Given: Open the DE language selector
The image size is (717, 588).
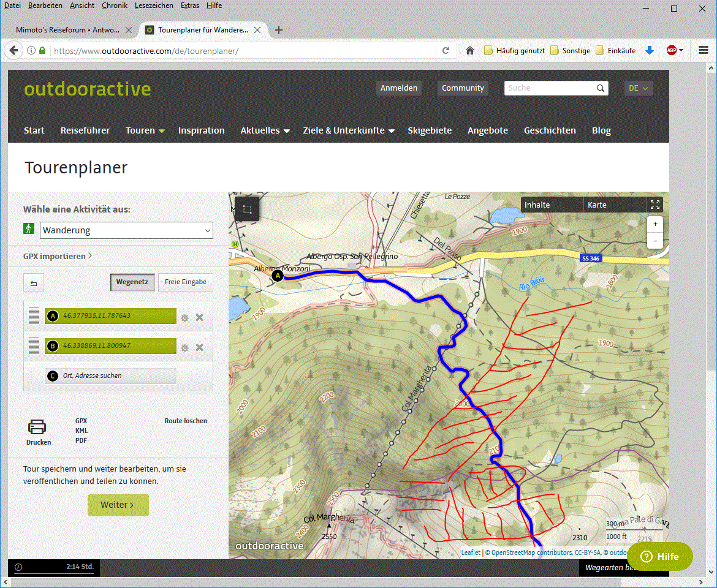Looking at the screenshot, I should pyautogui.click(x=638, y=88).
